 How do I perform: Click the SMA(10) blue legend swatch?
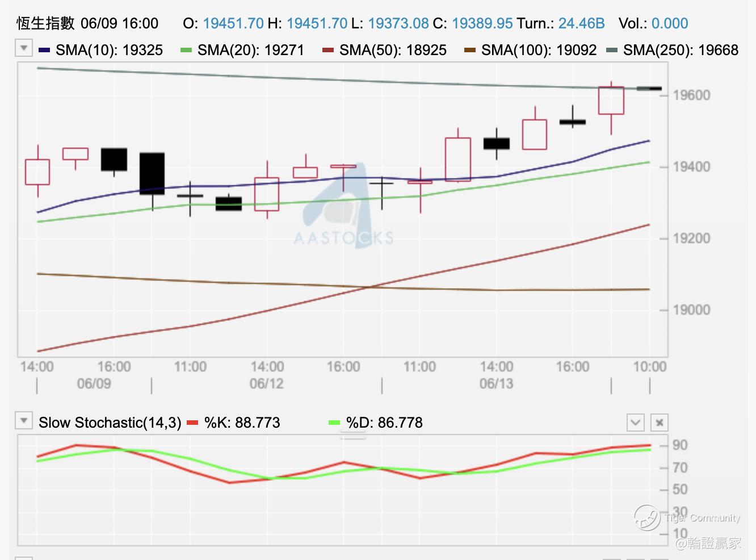tap(44, 51)
